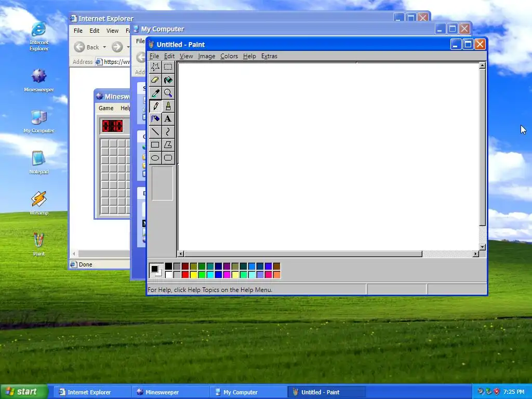
Task: Select the Airbrush spray tool
Action: coord(155,119)
